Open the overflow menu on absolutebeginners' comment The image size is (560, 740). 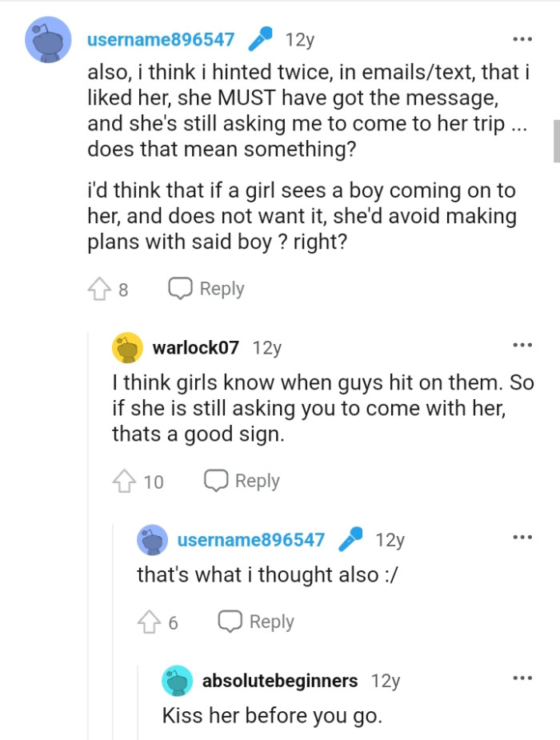(522, 676)
